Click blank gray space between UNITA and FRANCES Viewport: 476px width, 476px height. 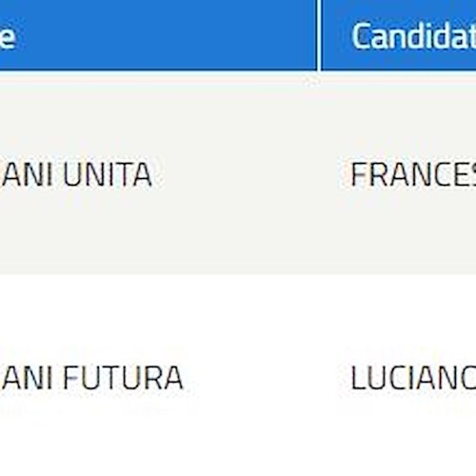click(250, 174)
